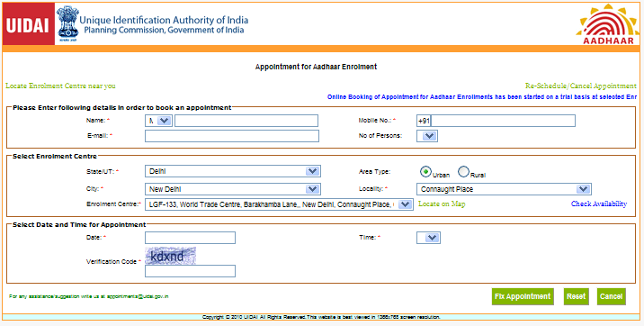Open the City dropdown showing New Delhi
This screenshot has width=644, height=326.
232,189
